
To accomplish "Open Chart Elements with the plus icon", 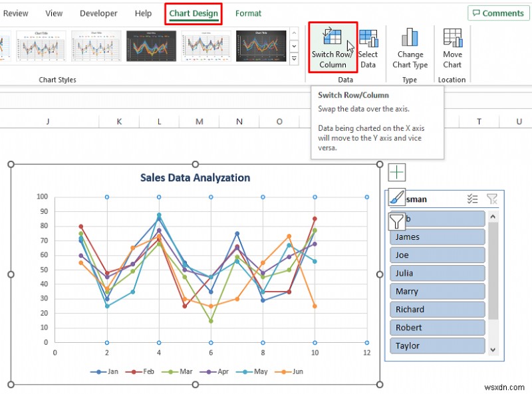I will pos(396,172).
